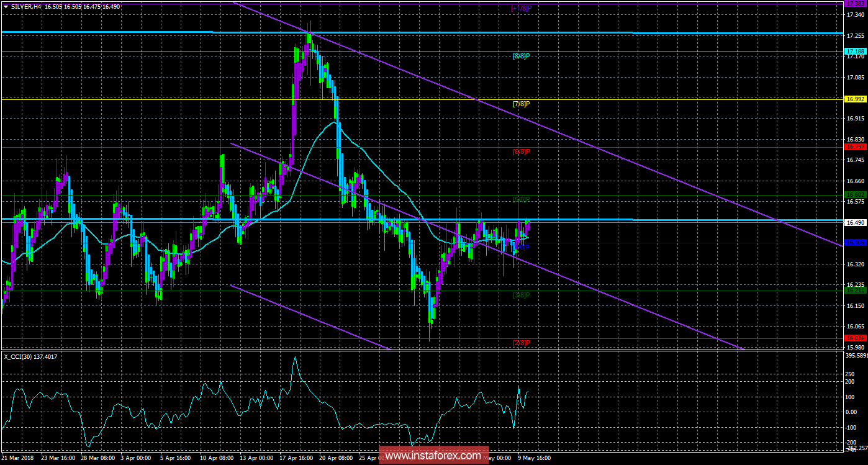
Task: Click the 16.660 price axis label
Action: coord(854,181)
